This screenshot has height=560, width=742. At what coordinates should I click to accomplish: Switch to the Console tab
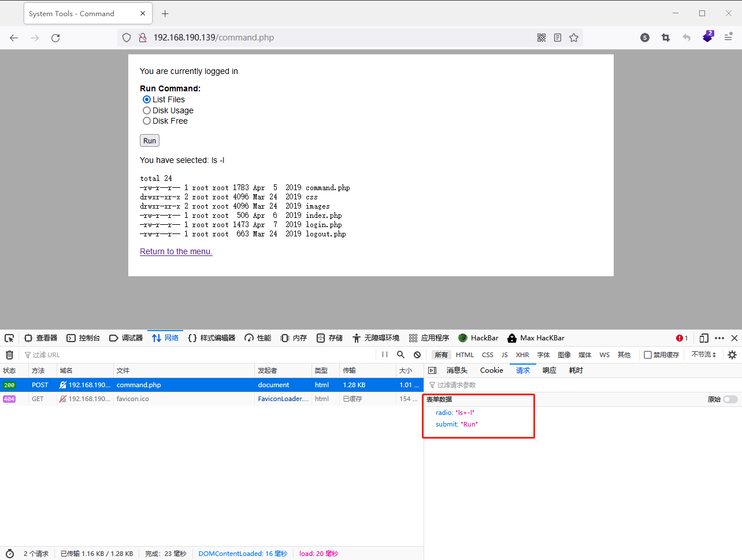coord(83,338)
